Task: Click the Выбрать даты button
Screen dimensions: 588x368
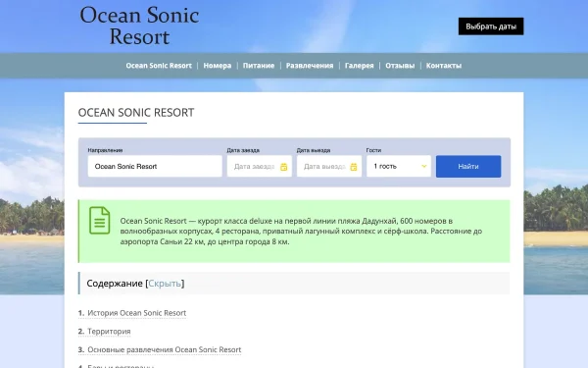Action: (x=491, y=26)
